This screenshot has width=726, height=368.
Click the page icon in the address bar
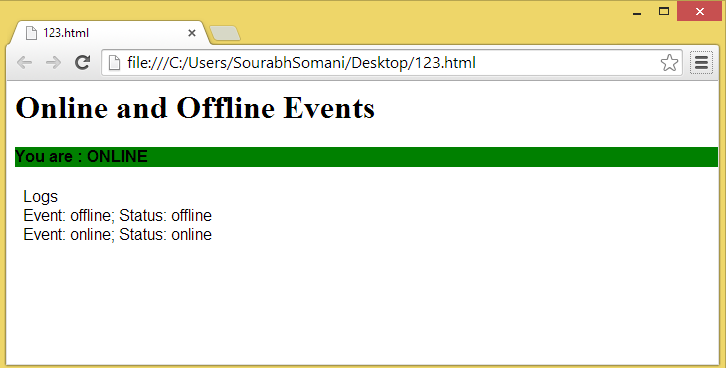(114, 62)
